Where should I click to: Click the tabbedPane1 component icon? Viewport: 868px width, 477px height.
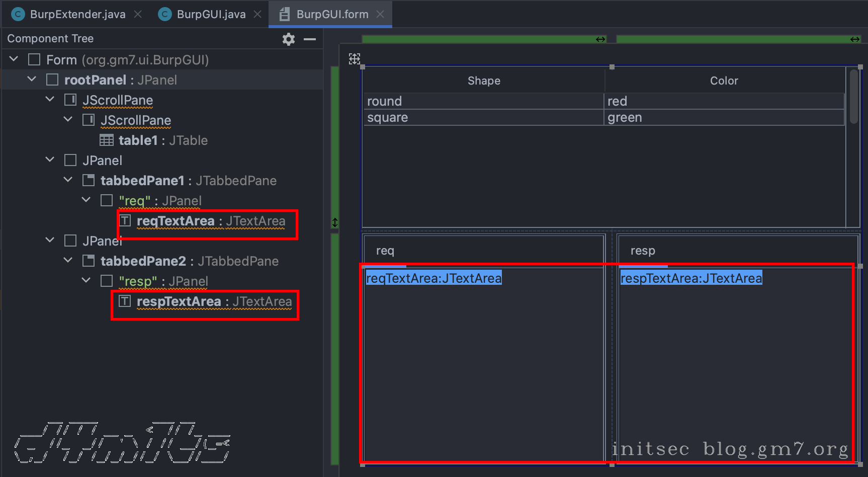tap(89, 181)
